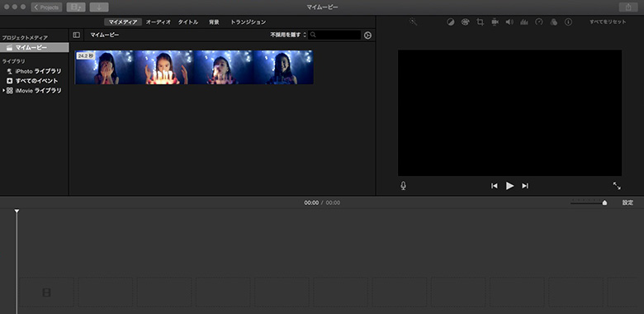Open the color correction palette tool
644x314 pixels.
465,22
